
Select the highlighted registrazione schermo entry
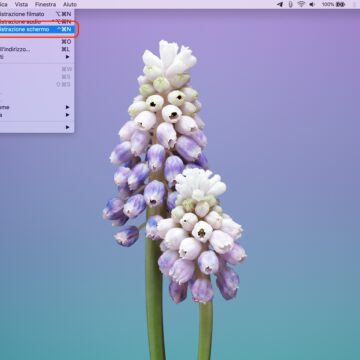coord(36,29)
